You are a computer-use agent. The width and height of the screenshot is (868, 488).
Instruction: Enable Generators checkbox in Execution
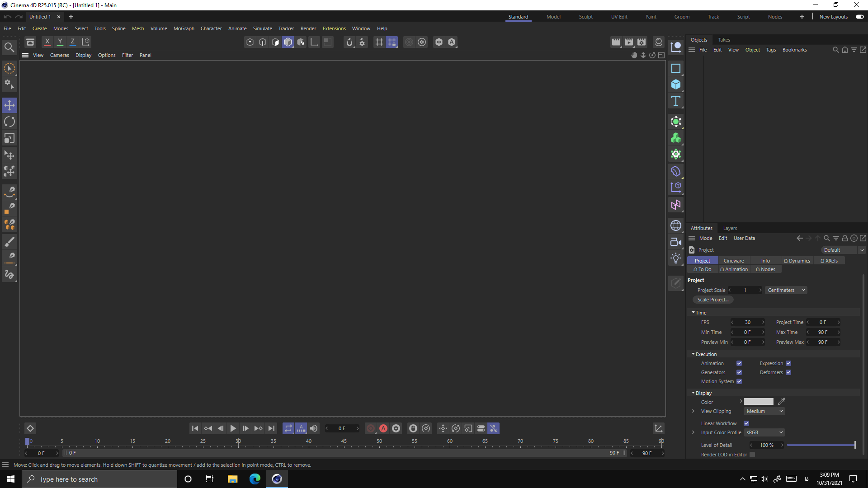click(739, 372)
